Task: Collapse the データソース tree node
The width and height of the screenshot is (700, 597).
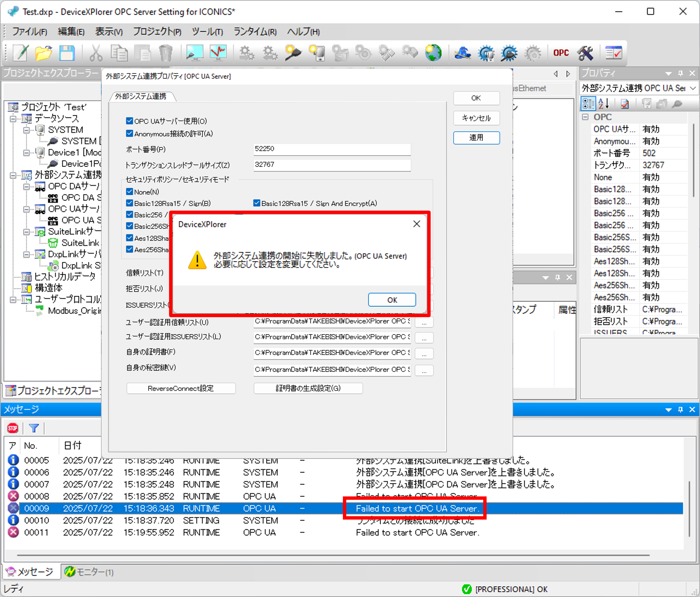Action: (x=13, y=119)
